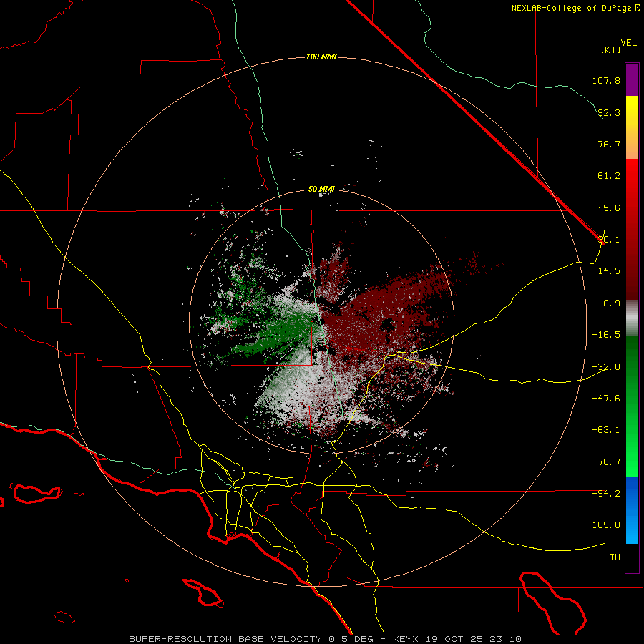Click the yellow-orange segment of the color bar
This screenshot has height=644, width=644.
[632, 127]
